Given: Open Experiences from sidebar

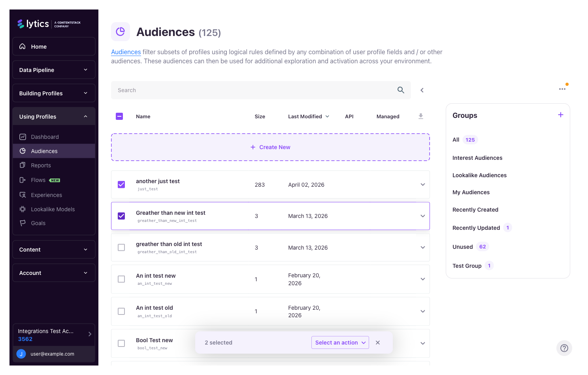Looking at the screenshot, I should (46, 195).
